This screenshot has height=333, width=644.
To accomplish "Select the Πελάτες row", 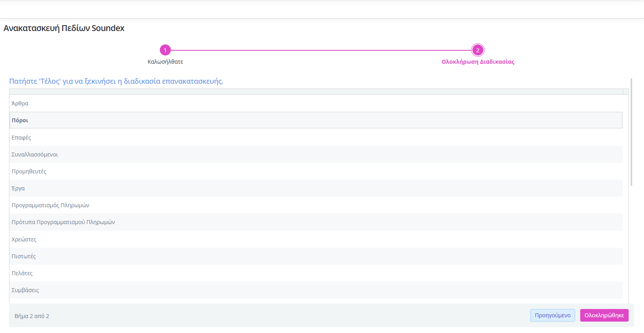I will click(316, 273).
